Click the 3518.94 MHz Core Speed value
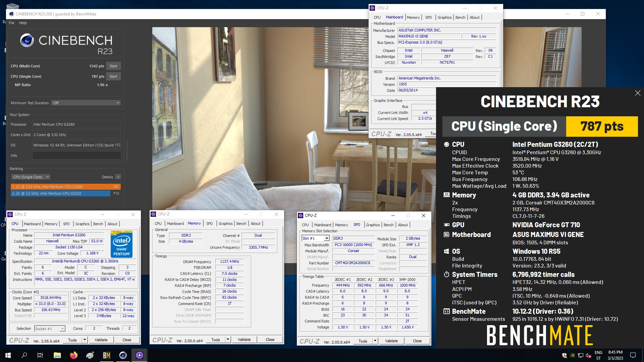The image size is (644, 362). [51, 298]
